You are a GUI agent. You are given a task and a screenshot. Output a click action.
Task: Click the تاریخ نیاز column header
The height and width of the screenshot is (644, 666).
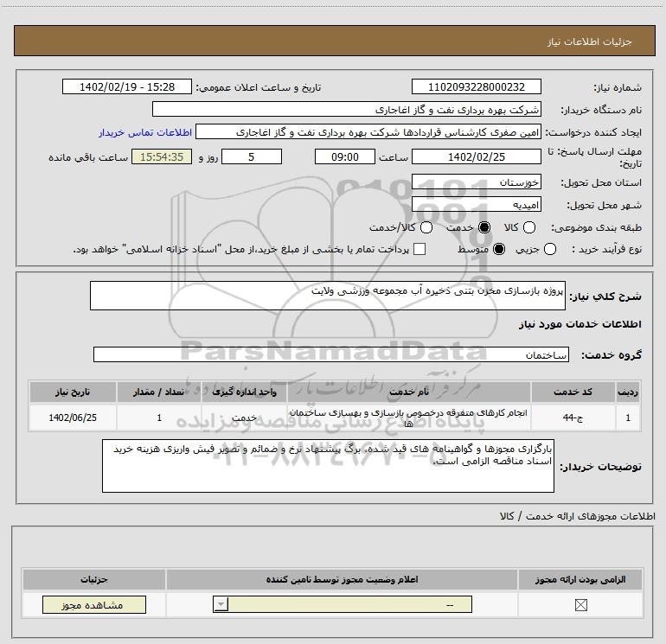coord(73,392)
